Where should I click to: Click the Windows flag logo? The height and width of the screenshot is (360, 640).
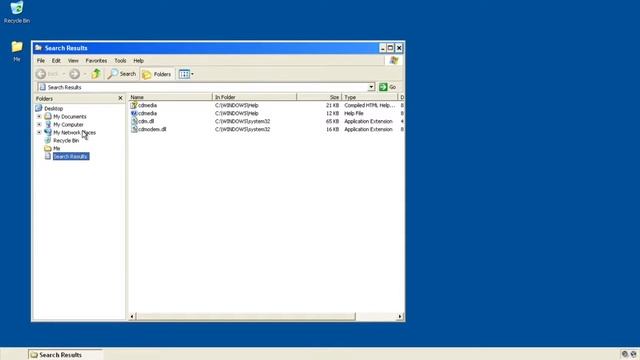pyautogui.click(x=394, y=60)
